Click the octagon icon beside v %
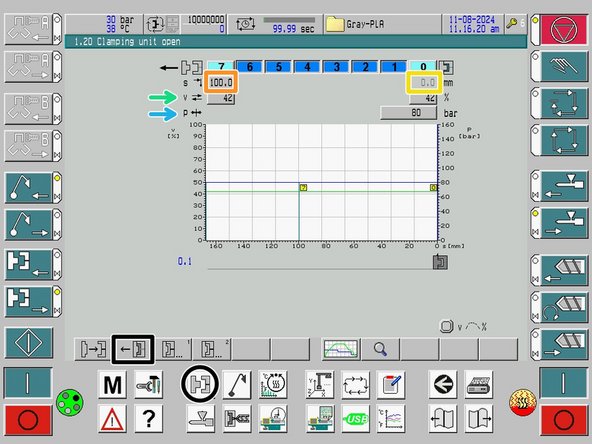The height and width of the screenshot is (444, 592). tap(446, 327)
